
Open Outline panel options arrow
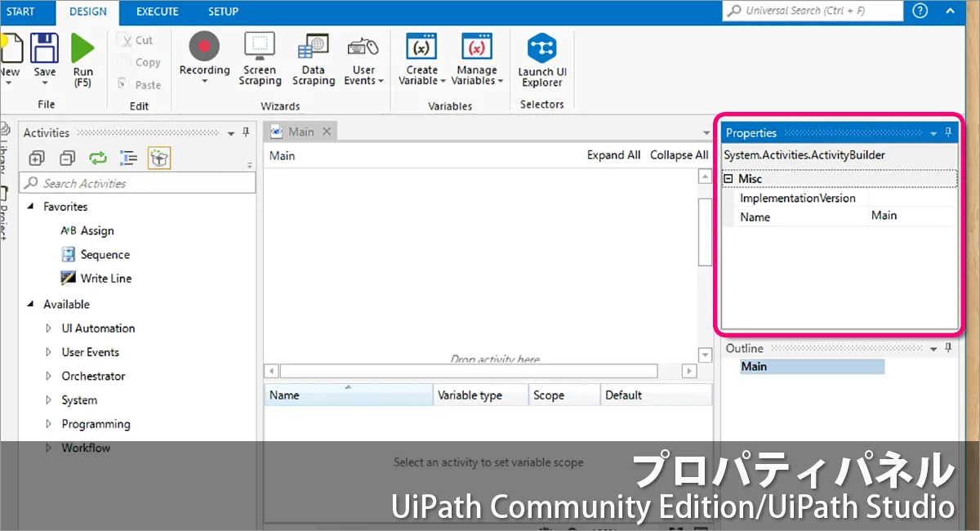pos(933,349)
